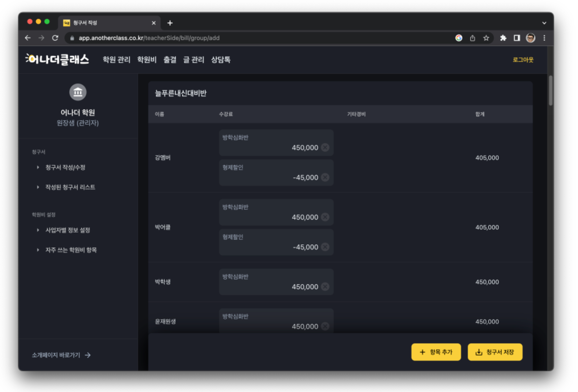Click the page's vertical scrollbar
The width and height of the screenshot is (578, 392).
(x=550, y=90)
